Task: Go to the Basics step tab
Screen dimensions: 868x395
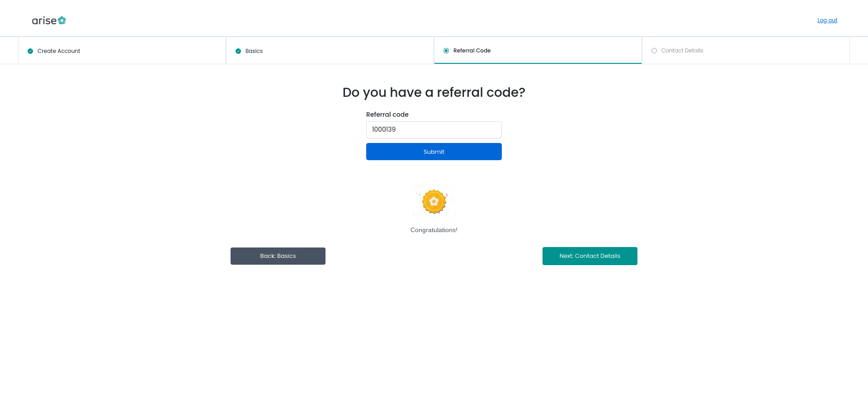Action: click(330, 51)
